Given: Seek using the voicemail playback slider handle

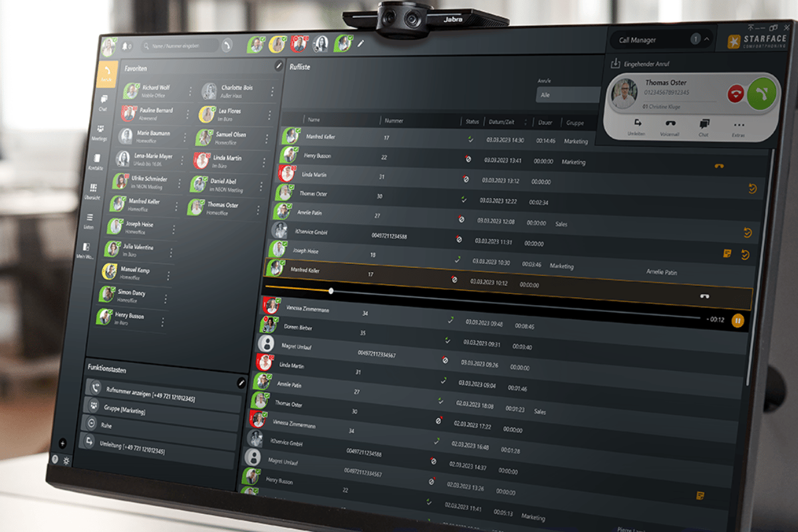Looking at the screenshot, I should tap(331, 290).
